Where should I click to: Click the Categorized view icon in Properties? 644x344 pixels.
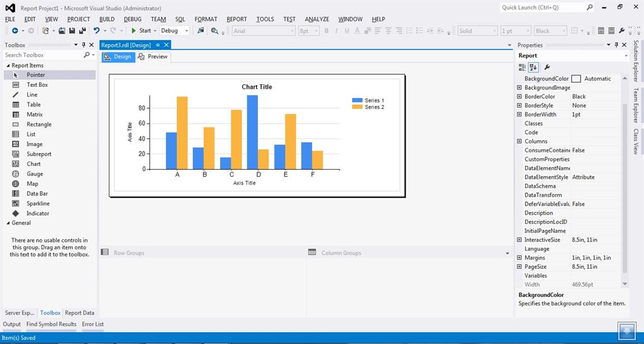click(x=522, y=67)
